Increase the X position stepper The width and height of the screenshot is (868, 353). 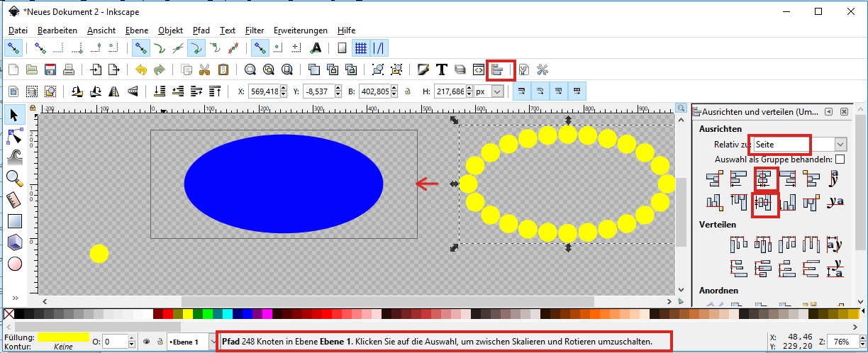(x=284, y=89)
